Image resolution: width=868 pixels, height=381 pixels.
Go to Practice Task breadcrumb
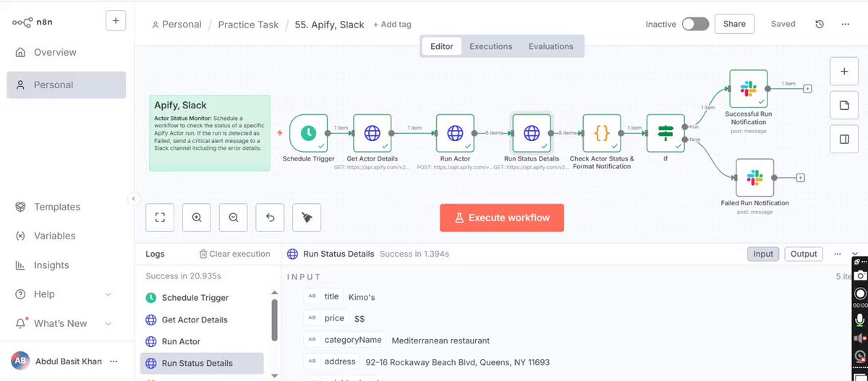248,24
